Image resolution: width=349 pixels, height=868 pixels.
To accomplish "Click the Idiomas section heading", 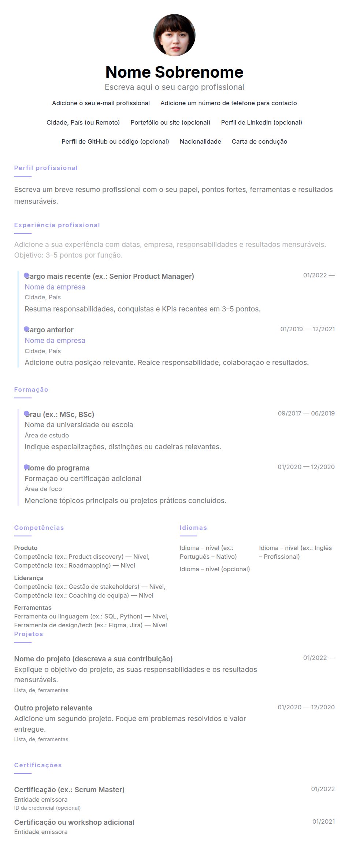I will 193,528.
